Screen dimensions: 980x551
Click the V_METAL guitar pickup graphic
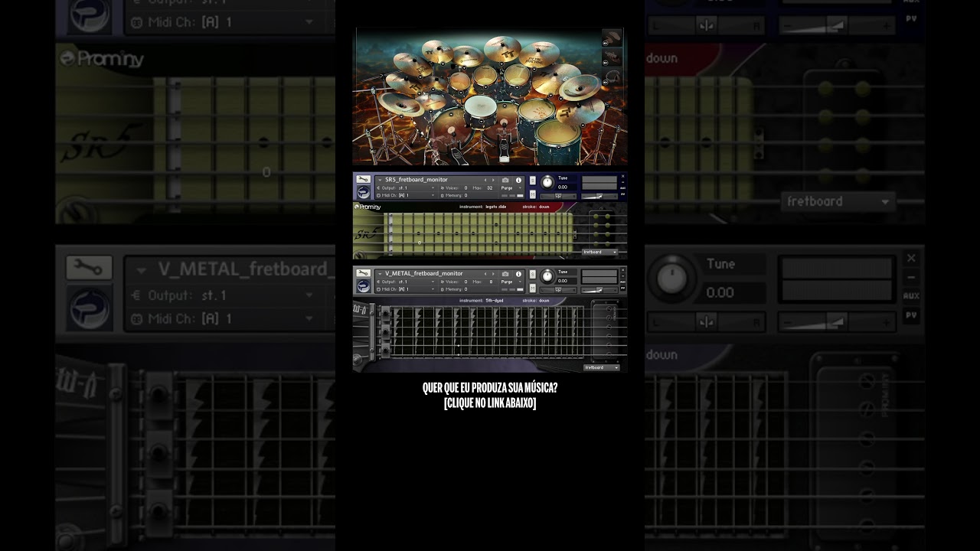[606, 331]
